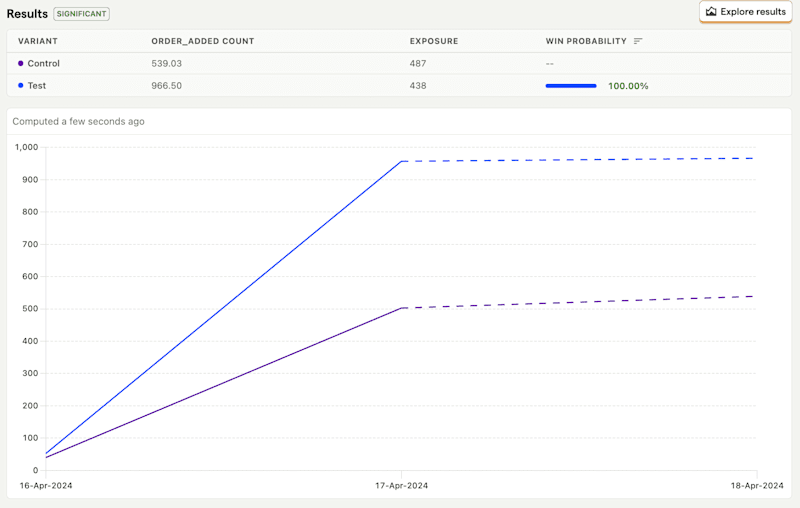Viewport: 800px width, 508px height.
Task: Select the Test variant row label
Action: [x=37, y=86]
